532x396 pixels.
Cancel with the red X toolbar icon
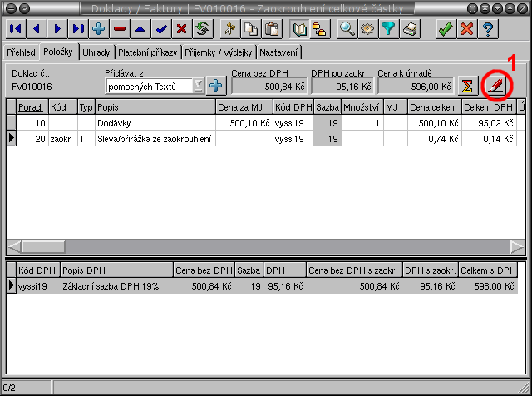(x=466, y=29)
